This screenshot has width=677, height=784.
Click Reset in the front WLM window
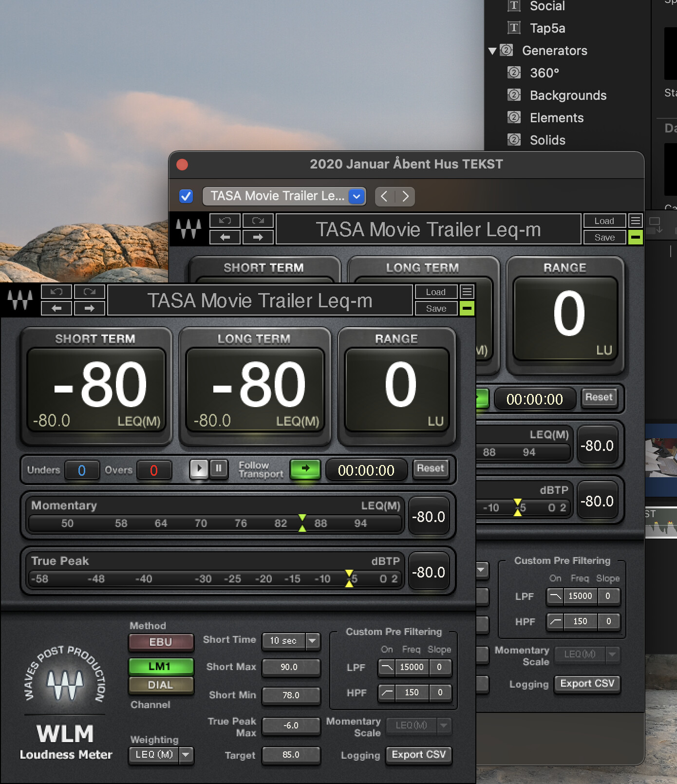click(431, 468)
